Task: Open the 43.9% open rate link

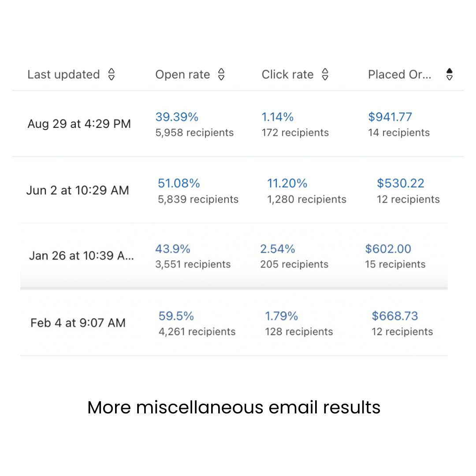Action: point(173,249)
